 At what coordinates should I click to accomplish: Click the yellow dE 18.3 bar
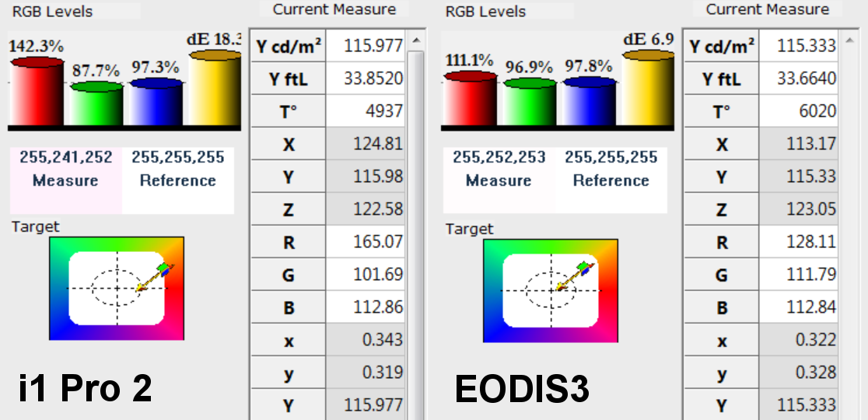click(x=215, y=87)
